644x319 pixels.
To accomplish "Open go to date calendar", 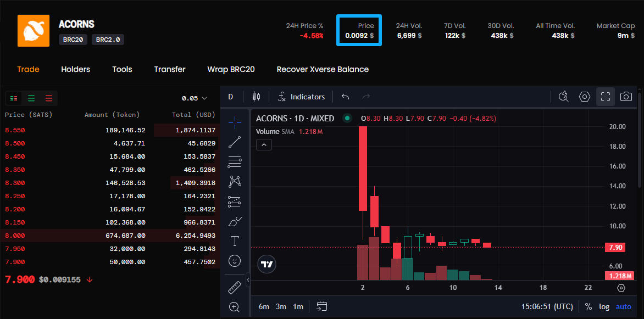I will [322, 306].
